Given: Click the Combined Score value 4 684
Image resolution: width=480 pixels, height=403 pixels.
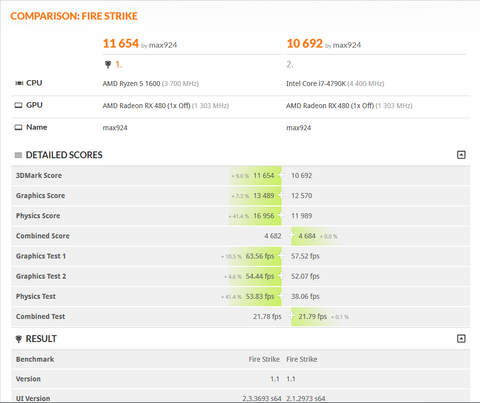Looking at the screenshot, I should 307,236.
